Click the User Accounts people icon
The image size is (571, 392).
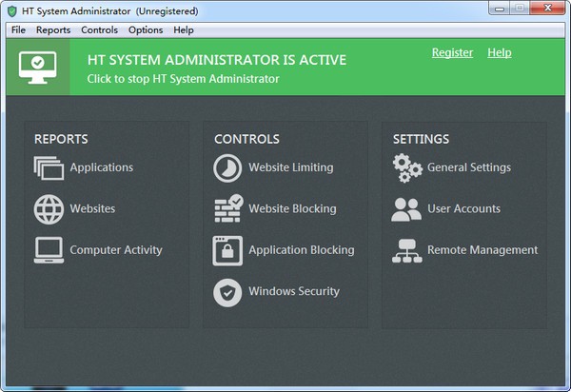coord(406,209)
